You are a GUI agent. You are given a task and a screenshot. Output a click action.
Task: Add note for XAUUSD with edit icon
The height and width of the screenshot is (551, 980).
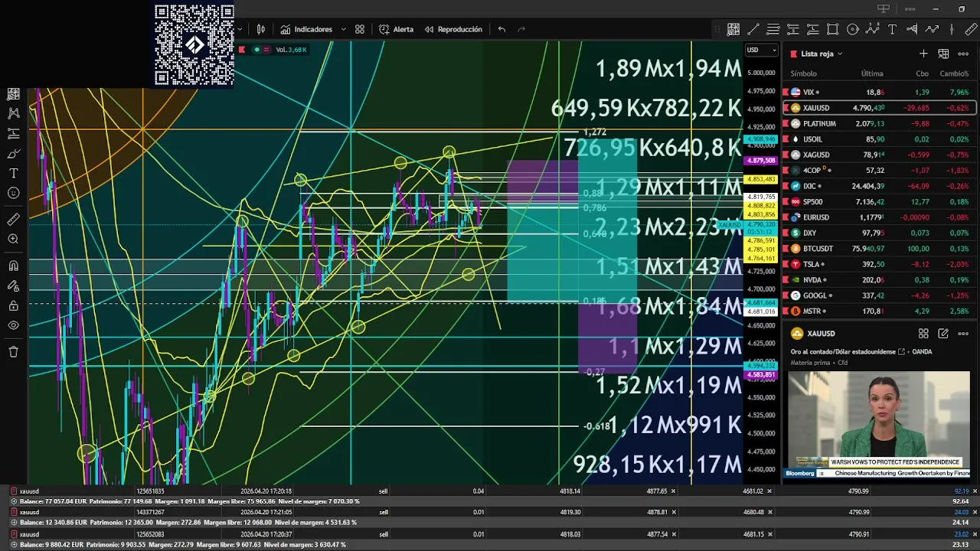(x=943, y=334)
